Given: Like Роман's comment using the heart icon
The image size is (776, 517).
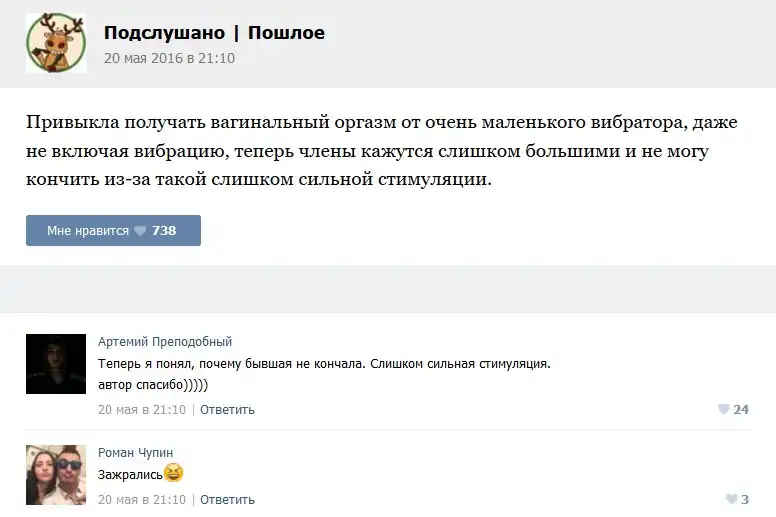Looking at the screenshot, I should [730, 499].
